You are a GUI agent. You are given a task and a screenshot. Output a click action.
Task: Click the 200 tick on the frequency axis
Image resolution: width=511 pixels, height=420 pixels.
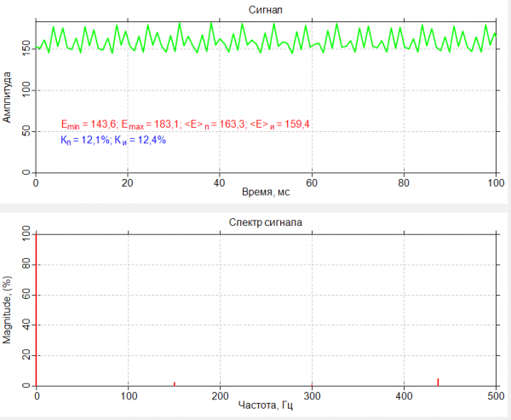[x=220, y=395]
